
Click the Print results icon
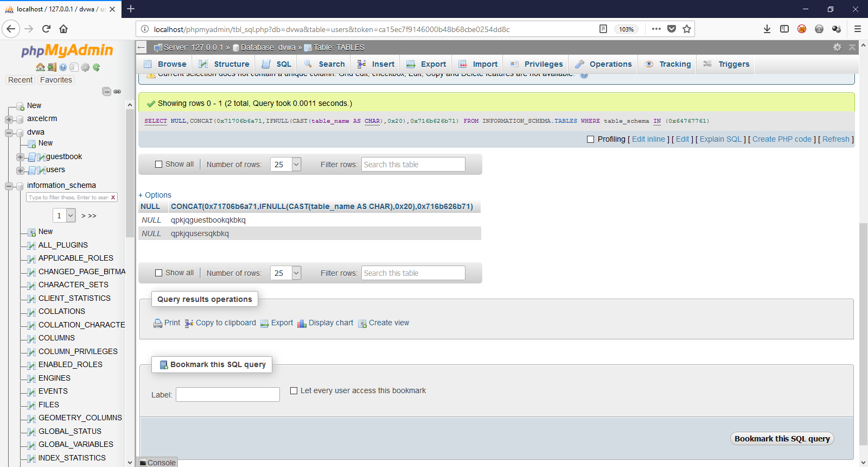pyautogui.click(x=158, y=323)
